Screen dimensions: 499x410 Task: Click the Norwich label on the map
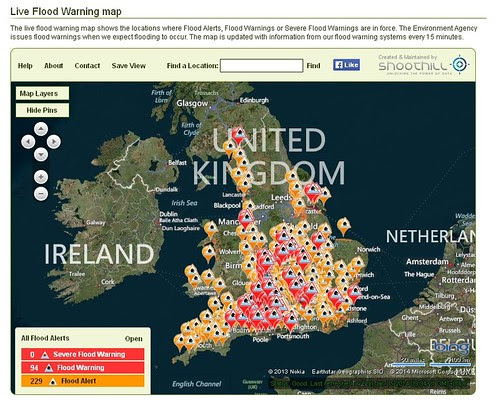[x=369, y=249]
